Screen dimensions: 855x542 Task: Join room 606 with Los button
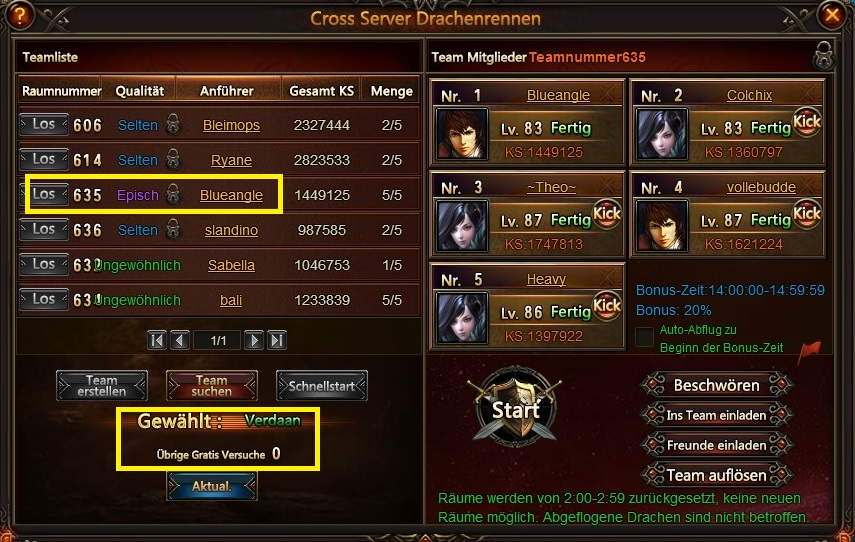pyautogui.click(x=44, y=124)
